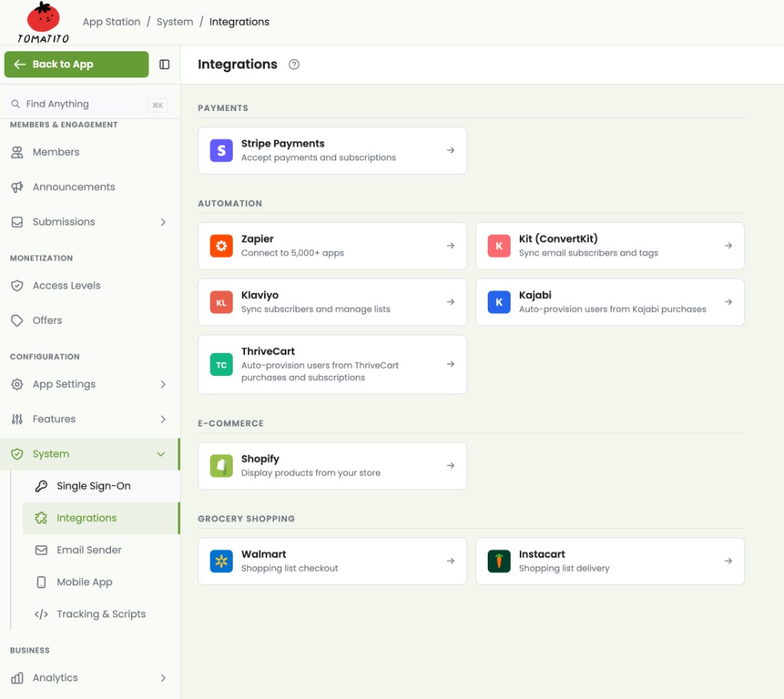This screenshot has width=784, height=699.
Task: Click the App Settings gear icon
Action: click(18, 384)
